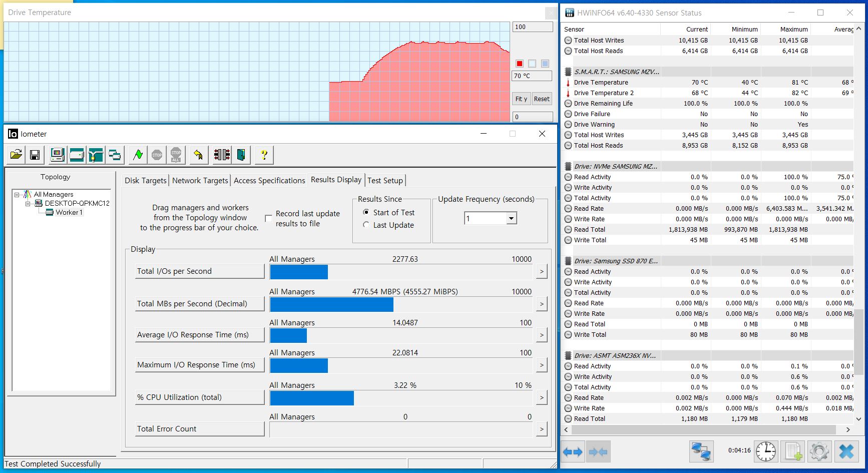This screenshot has height=473, width=868.
Task: Click the Maximum column header in HWiNFO
Action: click(x=785, y=29)
